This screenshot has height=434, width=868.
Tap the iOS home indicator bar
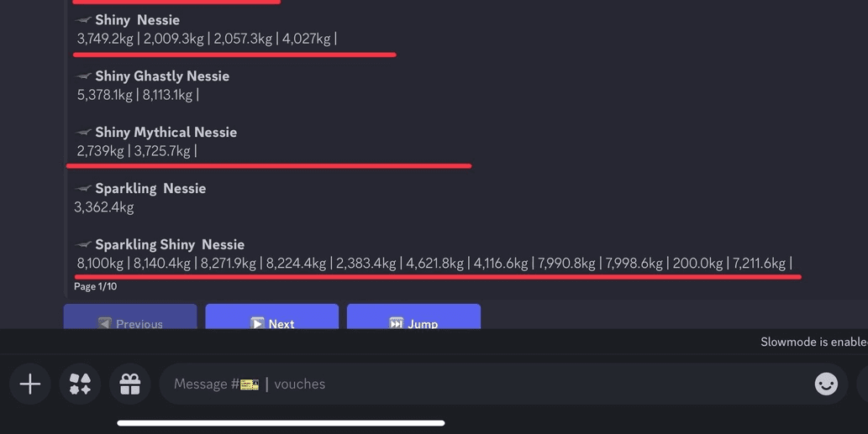point(281,423)
